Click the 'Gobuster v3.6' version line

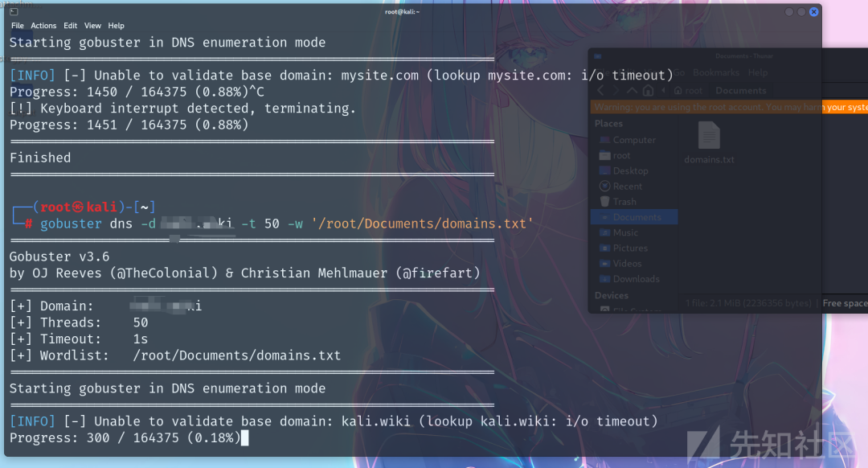(59, 257)
